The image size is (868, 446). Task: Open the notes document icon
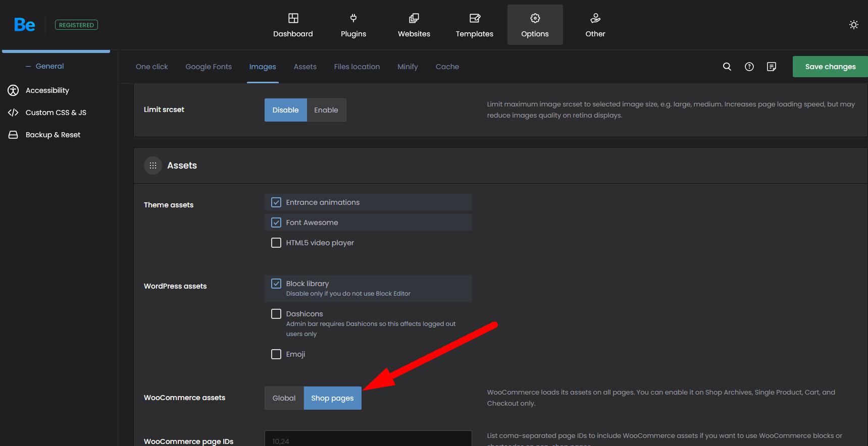(772, 67)
